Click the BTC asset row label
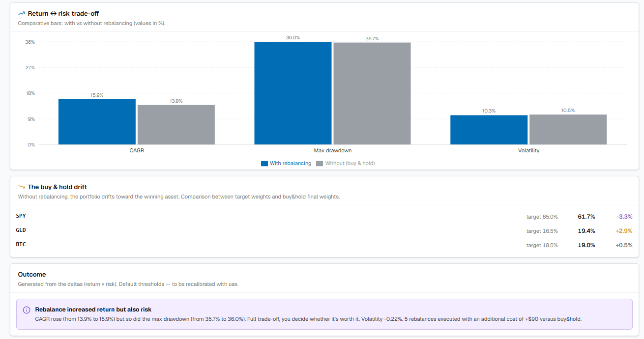Image resolution: width=644 pixels, height=339 pixels. coord(21,244)
